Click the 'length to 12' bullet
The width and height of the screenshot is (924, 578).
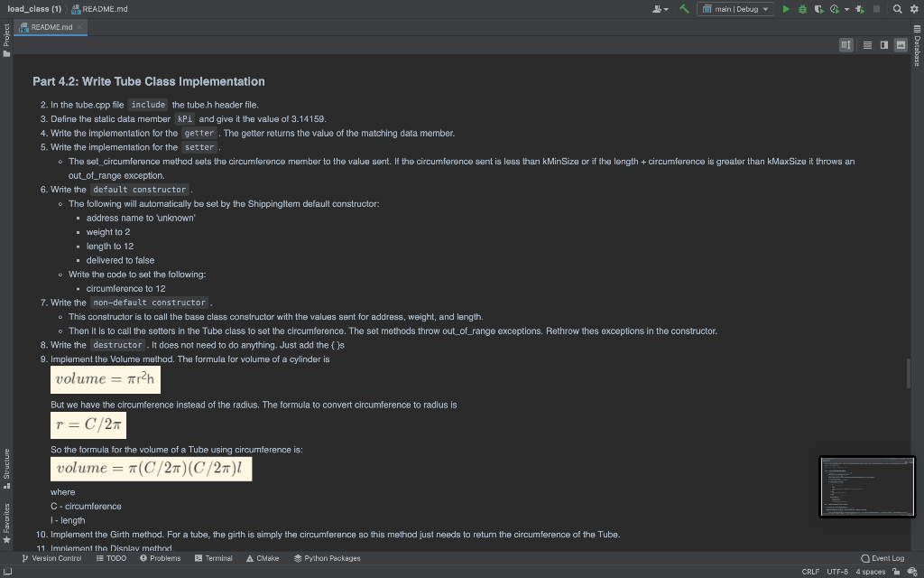(x=109, y=246)
